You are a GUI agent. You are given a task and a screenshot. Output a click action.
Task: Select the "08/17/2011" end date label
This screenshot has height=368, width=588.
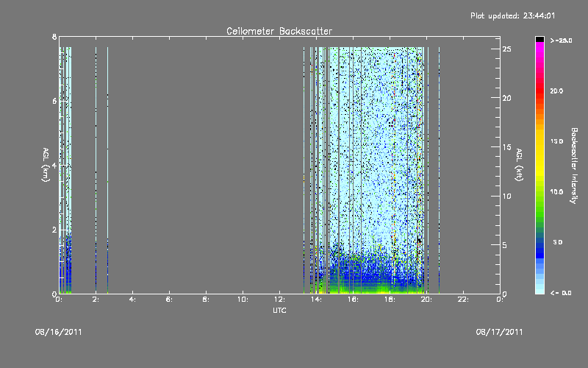(x=500, y=332)
